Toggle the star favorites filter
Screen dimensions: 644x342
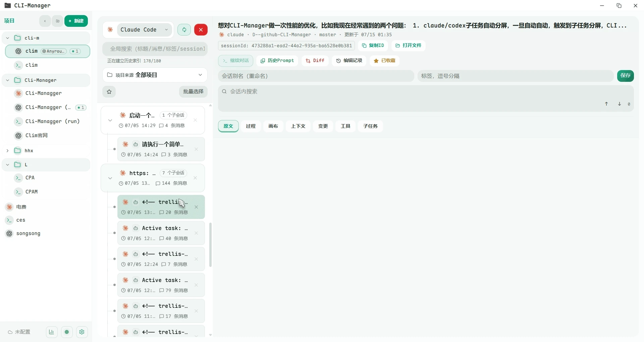point(109,92)
